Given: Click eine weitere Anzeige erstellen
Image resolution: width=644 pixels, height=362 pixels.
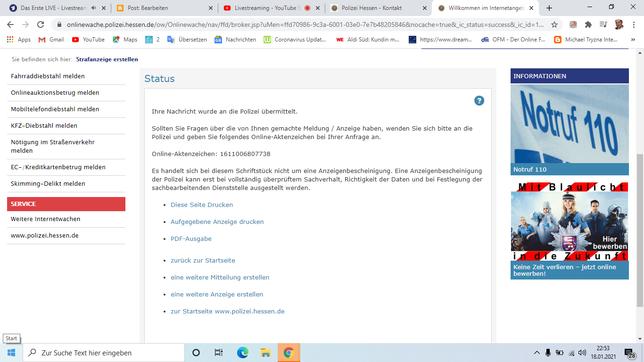Looking at the screenshot, I should tap(217, 295).
